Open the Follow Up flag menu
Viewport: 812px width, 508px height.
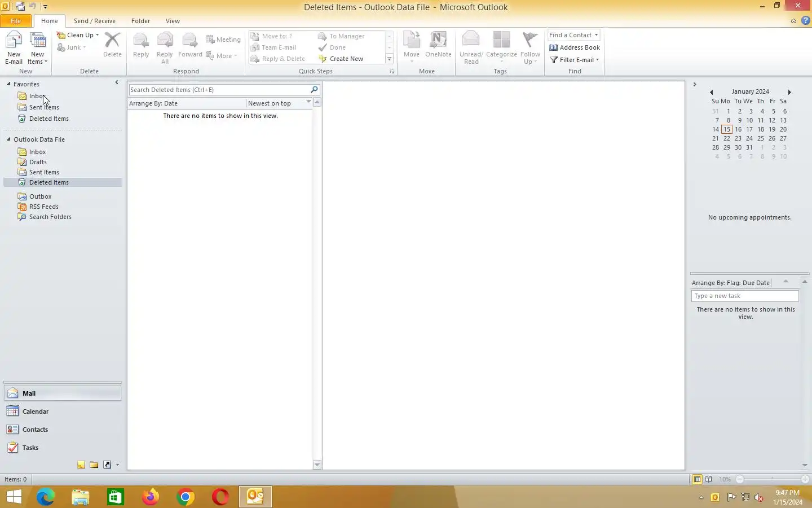click(530, 48)
